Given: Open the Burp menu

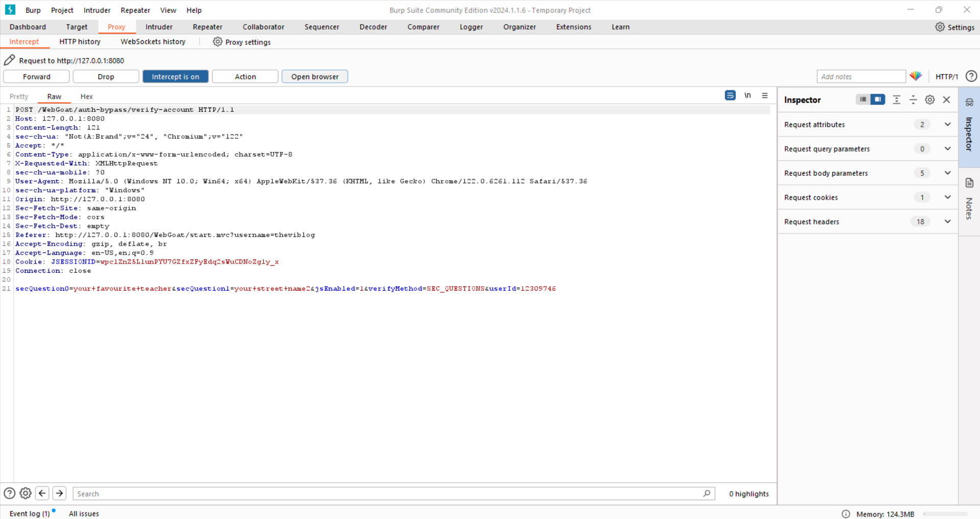Looking at the screenshot, I should tap(33, 10).
